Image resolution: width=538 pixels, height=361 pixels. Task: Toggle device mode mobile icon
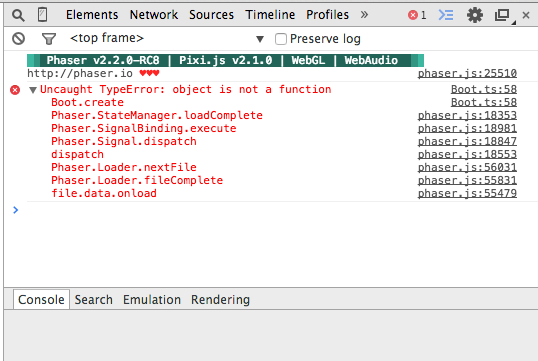coord(43,15)
